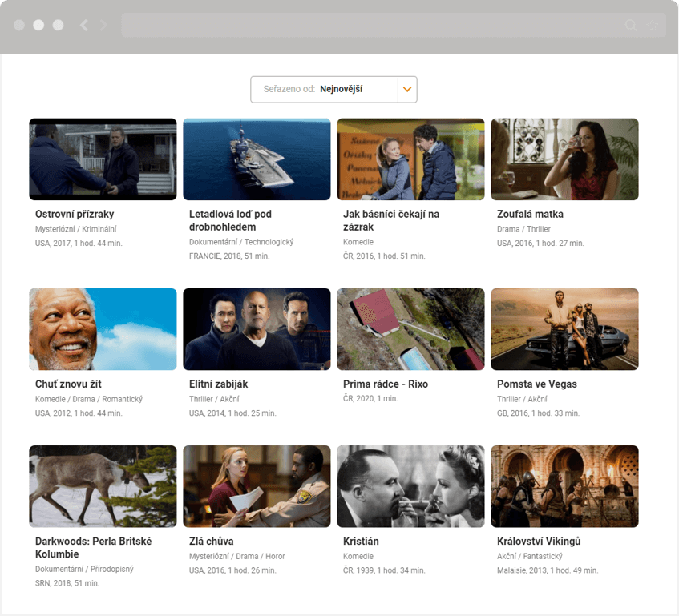This screenshot has height=616, width=679.
Task: Open Pomsta ve Vegas thumbnail
Action: click(564, 329)
